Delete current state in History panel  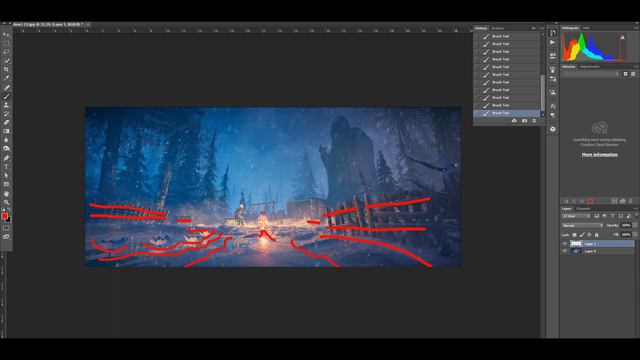[534, 121]
